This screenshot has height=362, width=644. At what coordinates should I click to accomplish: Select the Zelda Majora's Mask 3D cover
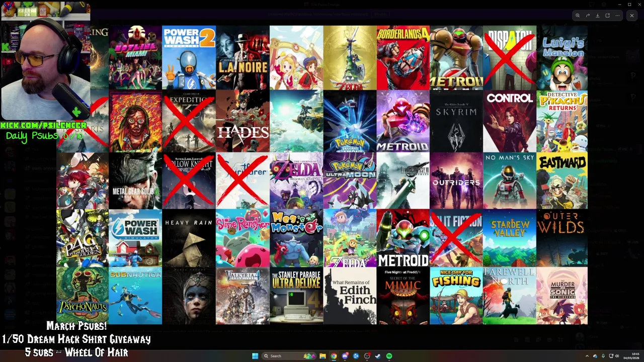296,181
